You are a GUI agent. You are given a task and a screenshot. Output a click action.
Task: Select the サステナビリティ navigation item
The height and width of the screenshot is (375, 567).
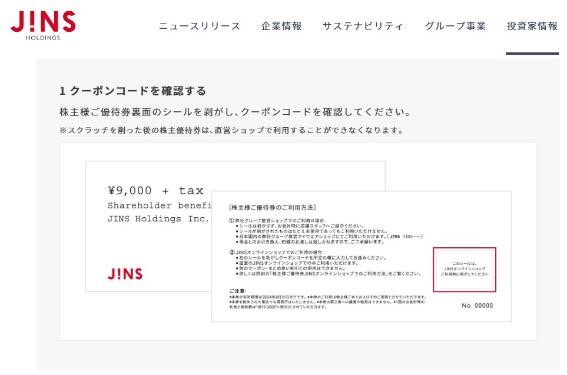coord(363,26)
